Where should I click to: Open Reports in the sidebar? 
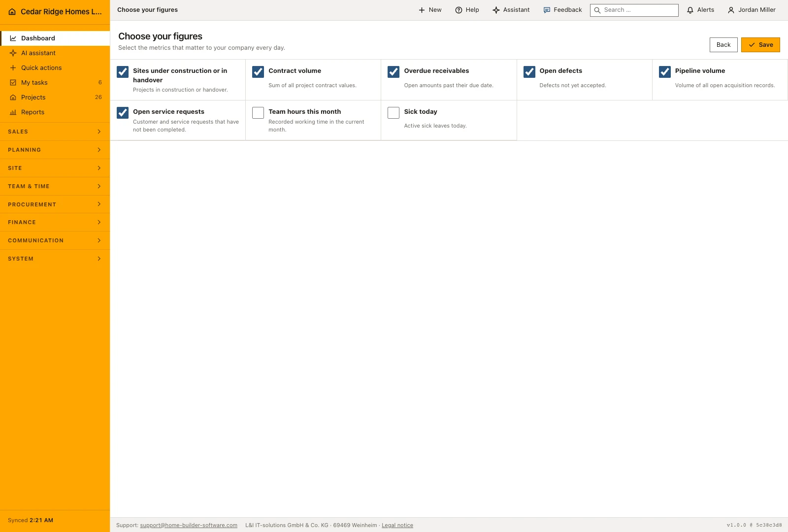tap(55, 112)
